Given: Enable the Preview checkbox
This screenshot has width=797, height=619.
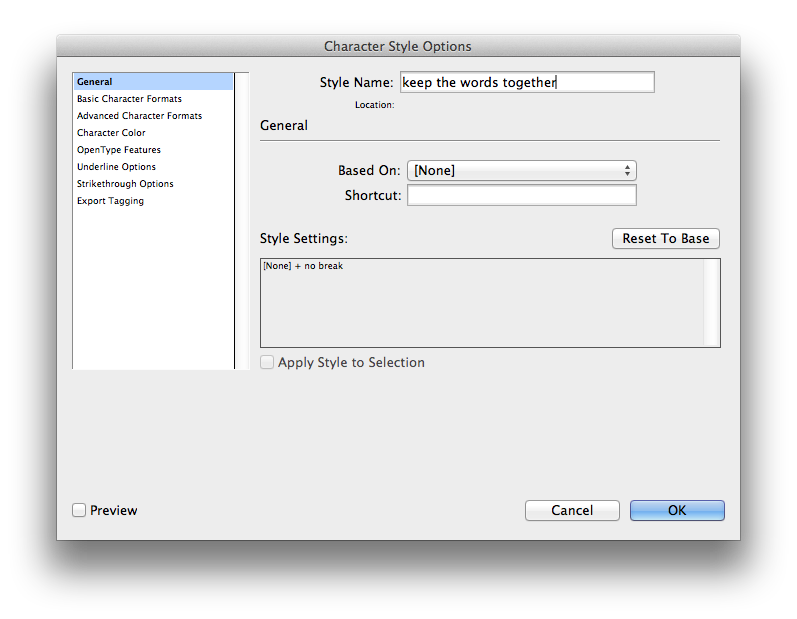Looking at the screenshot, I should coord(79,510).
